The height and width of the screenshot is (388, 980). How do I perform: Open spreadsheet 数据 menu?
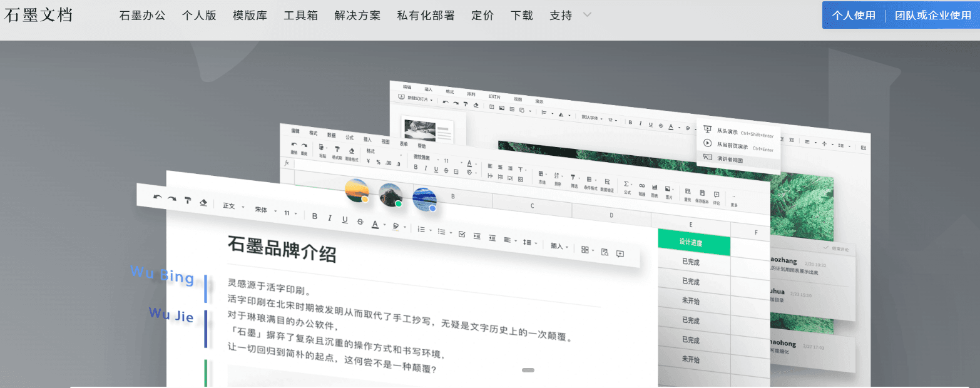[x=331, y=135]
